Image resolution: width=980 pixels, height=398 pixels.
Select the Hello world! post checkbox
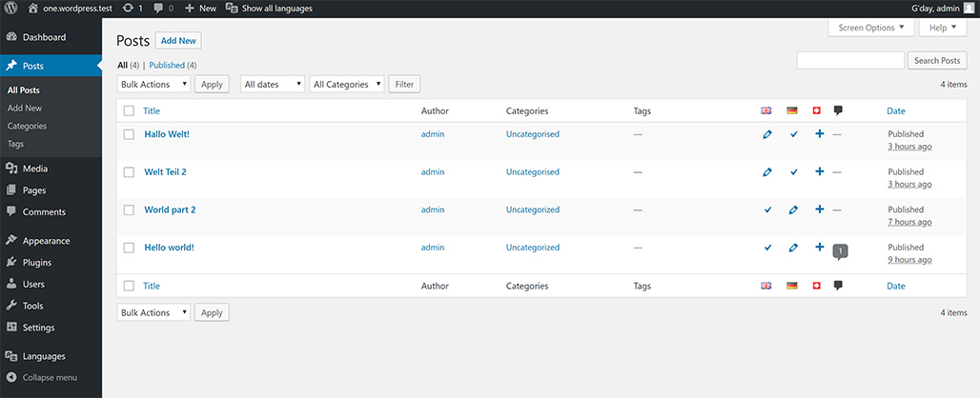[129, 248]
